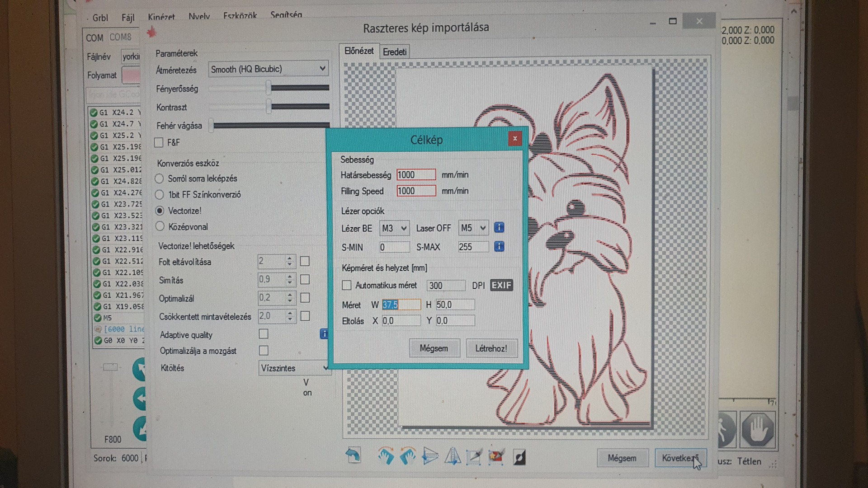Select the manual crop tool icon
868x488 pixels.
[x=474, y=457]
